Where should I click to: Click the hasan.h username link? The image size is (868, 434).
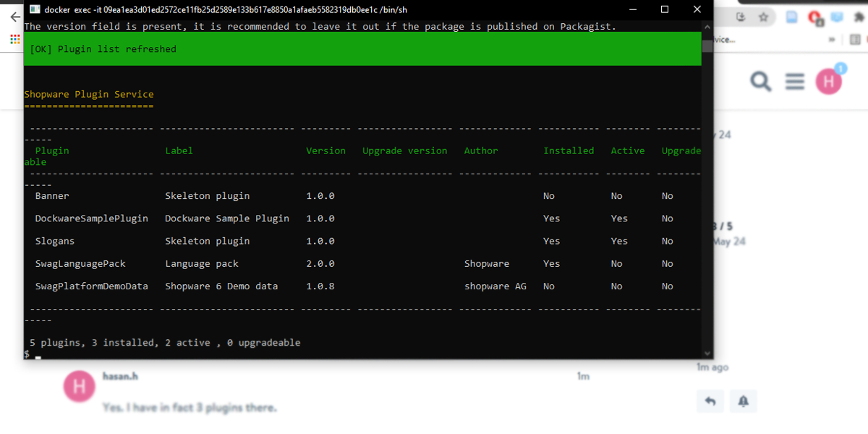(x=120, y=376)
